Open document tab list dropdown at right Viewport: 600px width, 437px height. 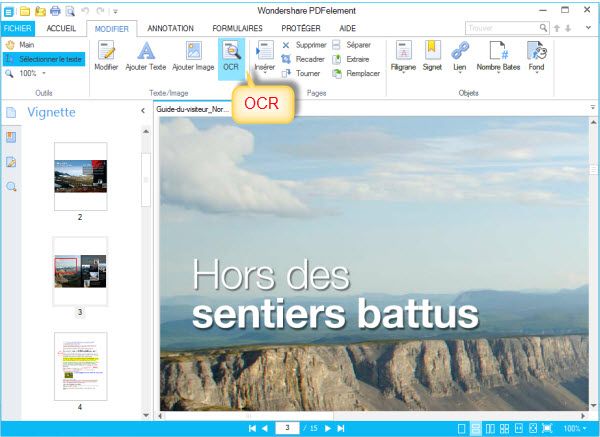coord(593,108)
